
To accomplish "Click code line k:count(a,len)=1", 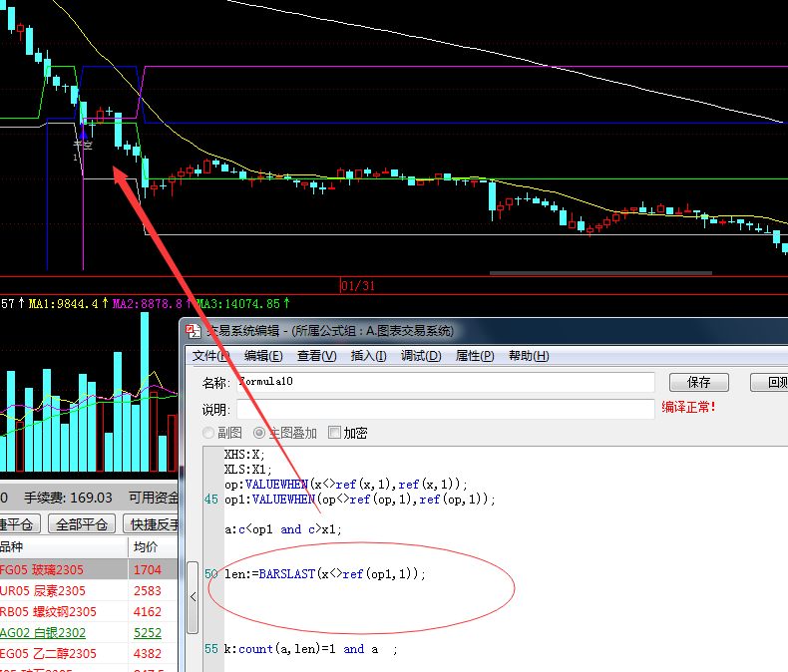I will tap(310, 649).
